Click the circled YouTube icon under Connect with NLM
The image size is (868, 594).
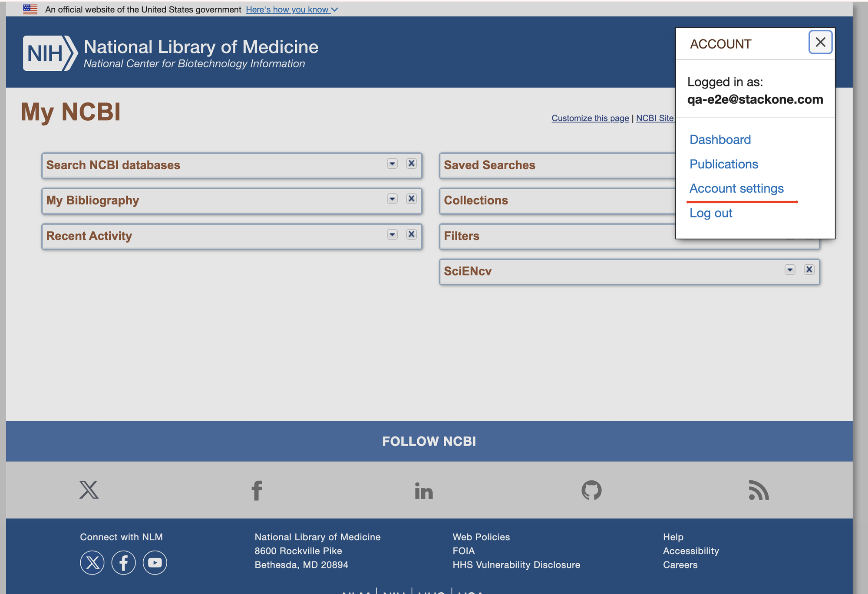155,563
